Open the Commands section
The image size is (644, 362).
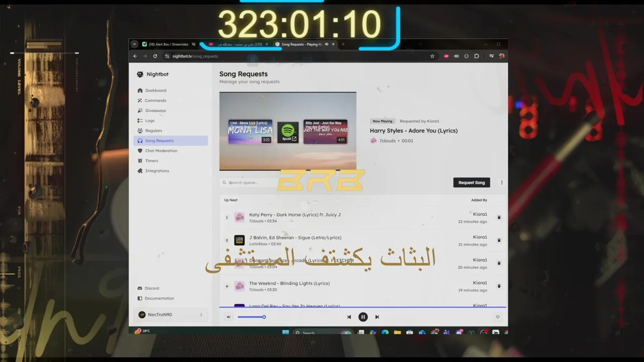coord(171,101)
